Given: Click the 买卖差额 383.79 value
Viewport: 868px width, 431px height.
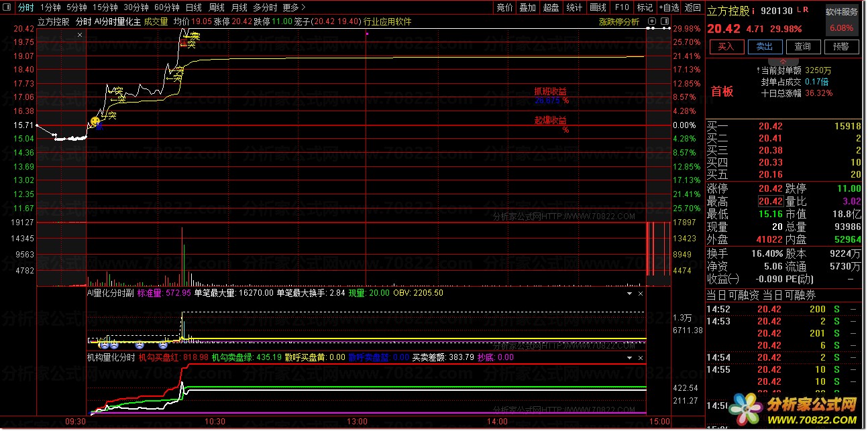Looking at the screenshot, I should (460, 358).
